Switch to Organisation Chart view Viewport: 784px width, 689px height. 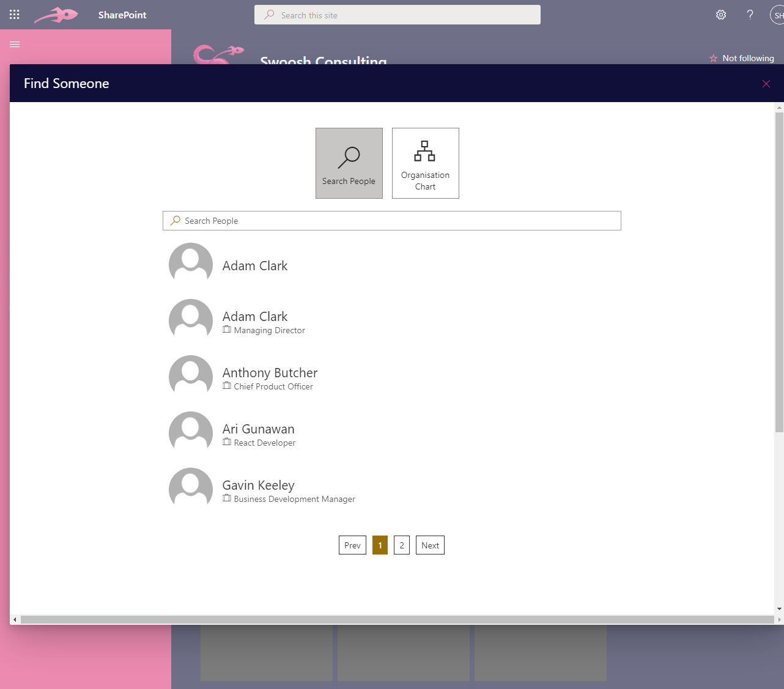click(425, 163)
